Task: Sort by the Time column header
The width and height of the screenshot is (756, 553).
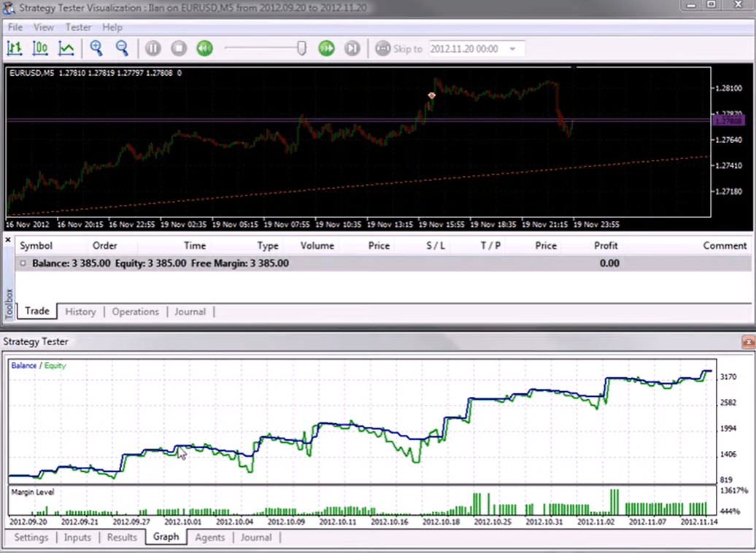Action: tap(195, 245)
